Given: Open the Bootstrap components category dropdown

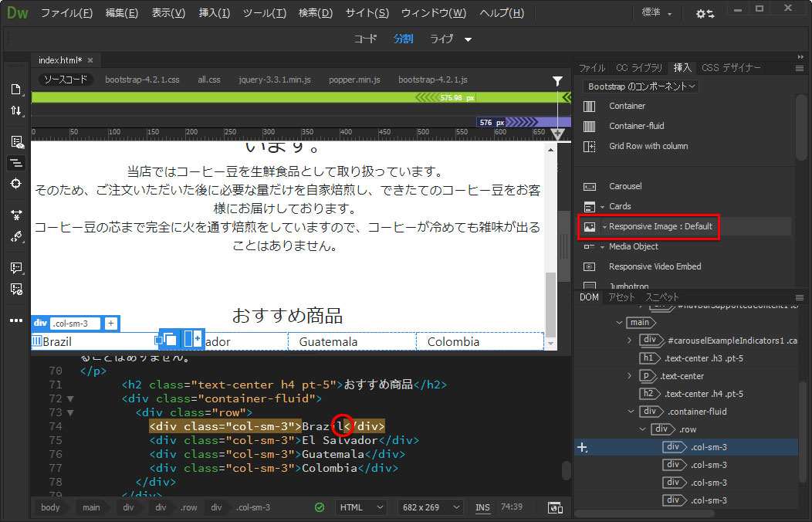Looking at the screenshot, I should (x=641, y=86).
